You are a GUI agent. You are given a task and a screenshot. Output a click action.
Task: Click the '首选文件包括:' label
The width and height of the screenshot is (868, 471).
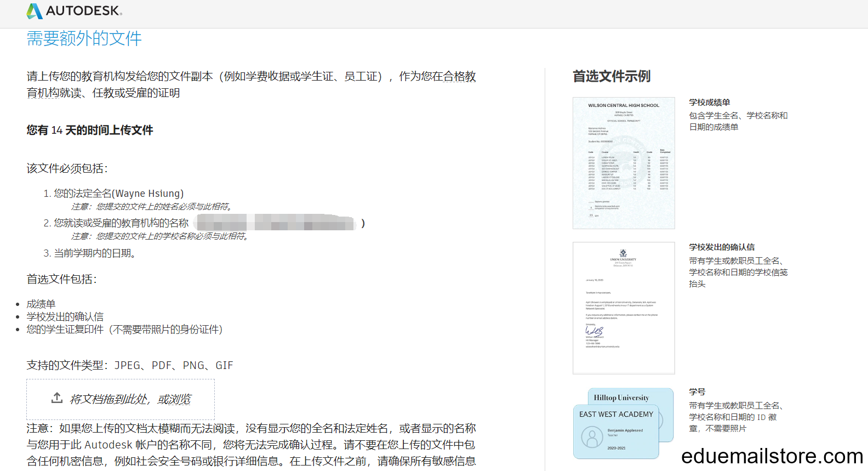[x=61, y=279]
